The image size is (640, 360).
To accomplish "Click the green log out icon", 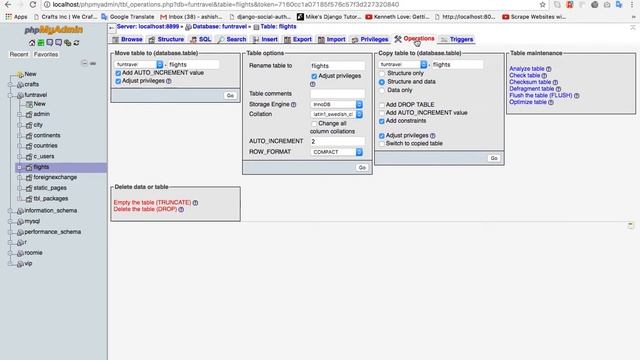I will tap(41, 42).
